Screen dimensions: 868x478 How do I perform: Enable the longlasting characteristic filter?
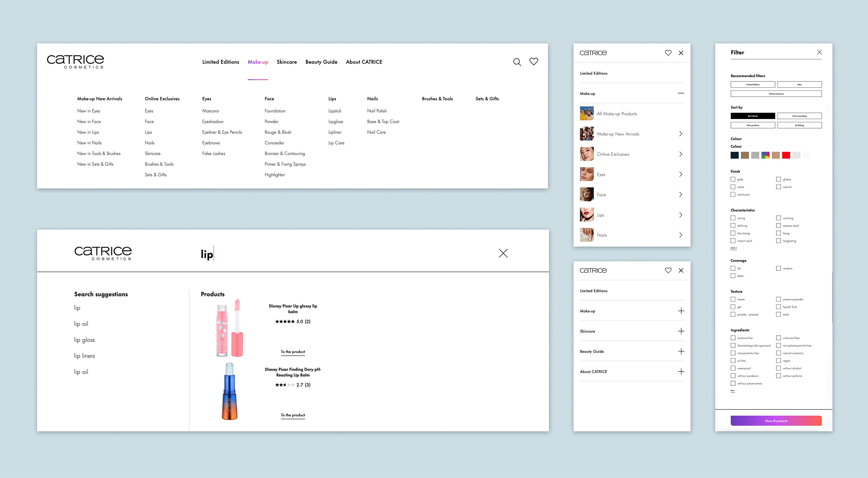tap(778, 241)
